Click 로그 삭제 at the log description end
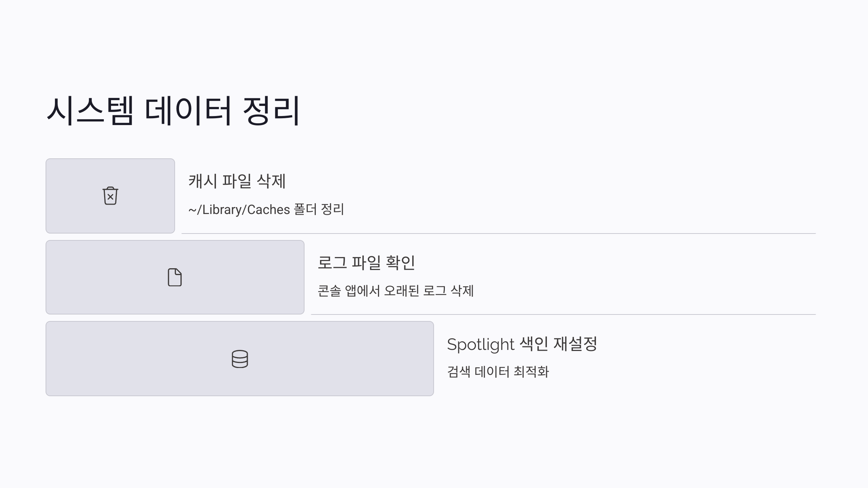 (x=448, y=291)
